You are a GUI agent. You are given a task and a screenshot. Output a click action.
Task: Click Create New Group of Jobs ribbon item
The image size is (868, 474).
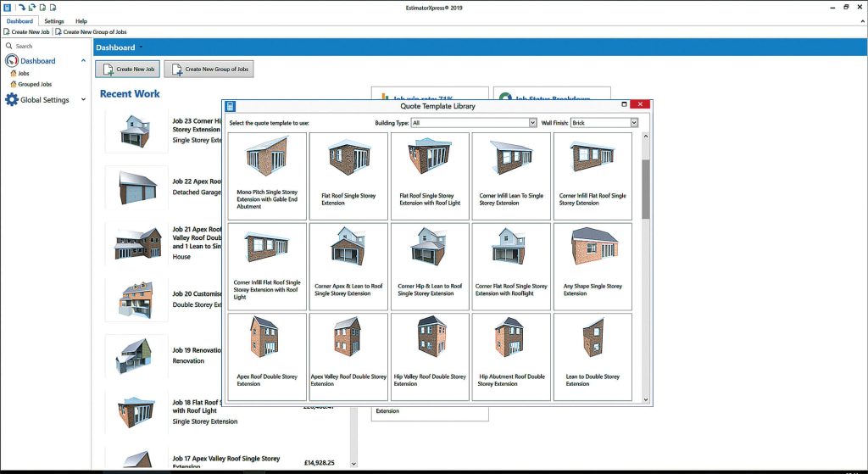click(x=91, y=32)
